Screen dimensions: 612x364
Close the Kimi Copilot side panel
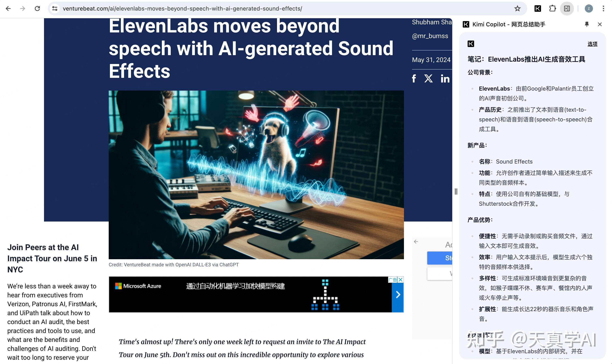600,24
